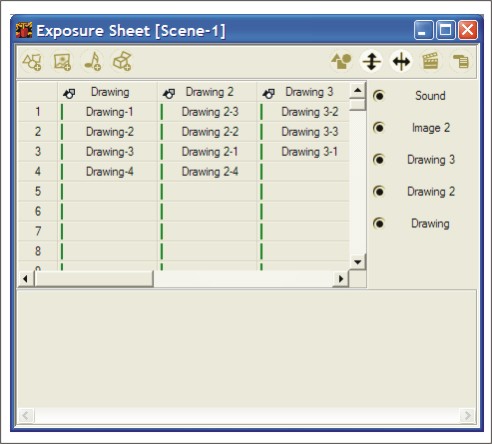Click the vertical scrollbar down arrow
Image resolution: width=492 pixels, height=444 pixels.
[x=358, y=262]
